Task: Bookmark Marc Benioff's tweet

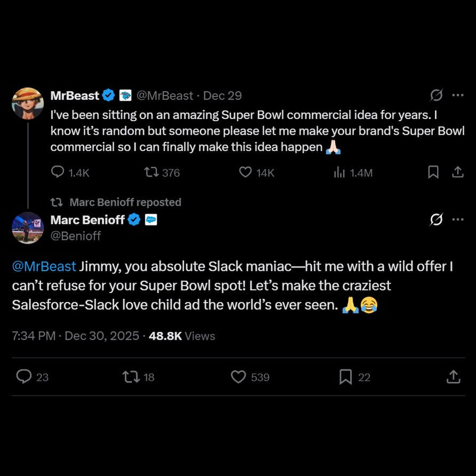Action: click(345, 377)
